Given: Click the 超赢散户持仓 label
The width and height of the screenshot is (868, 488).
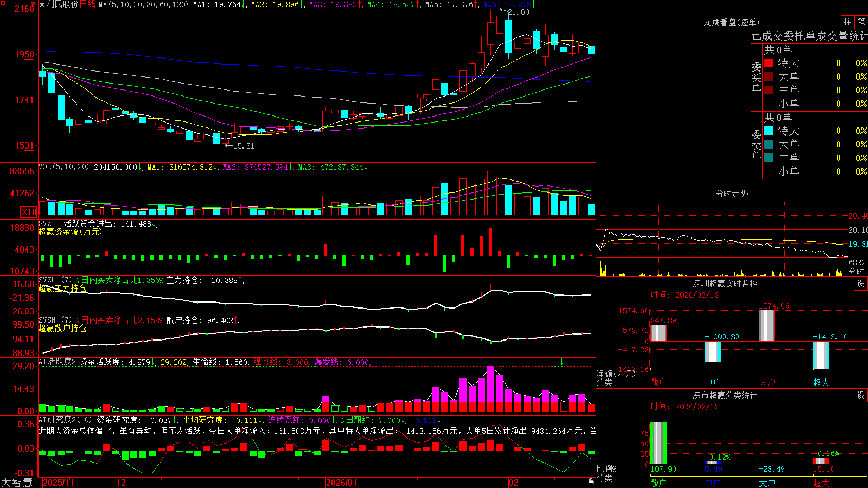Looking at the screenshot, I should [x=62, y=328].
